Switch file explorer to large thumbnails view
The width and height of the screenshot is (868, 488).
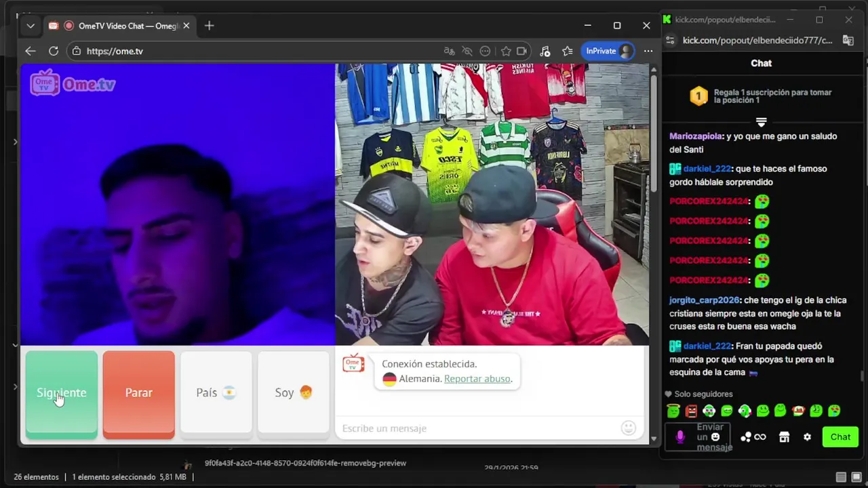[x=856, y=477]
